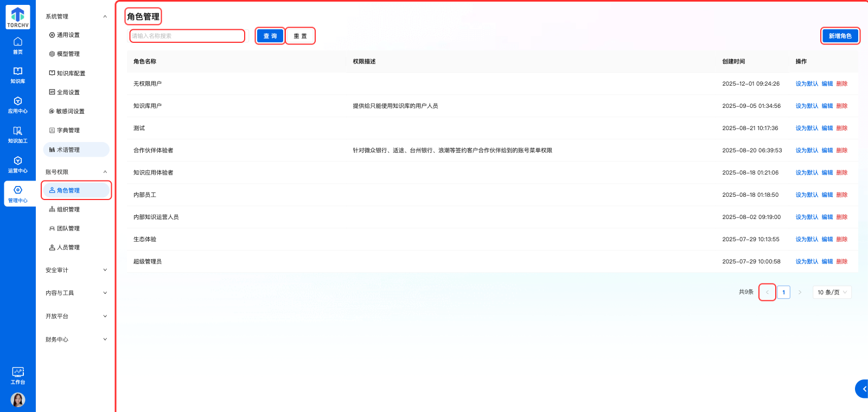The image size is (868, 412).
Task: Click the 共9条 total count
Action: 746,292
